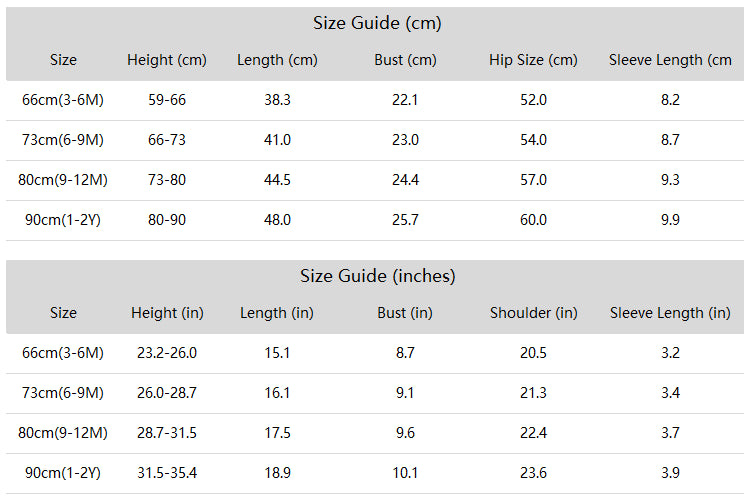Viewport: 751px width, 501px height.
Task: Click the 66cm(3-6M) row in cm table
Action: 375,100
